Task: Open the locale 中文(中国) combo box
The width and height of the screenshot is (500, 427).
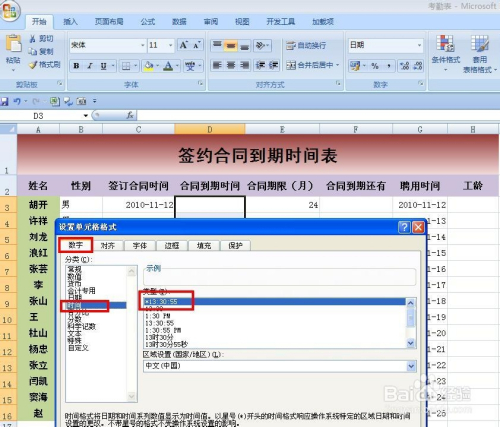Action: pos(279,366)
